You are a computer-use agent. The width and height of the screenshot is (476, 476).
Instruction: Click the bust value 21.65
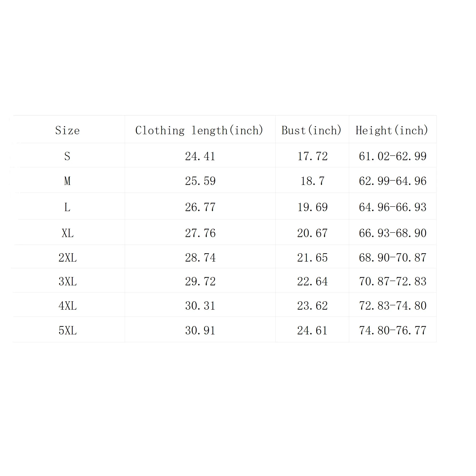[312, 258]
